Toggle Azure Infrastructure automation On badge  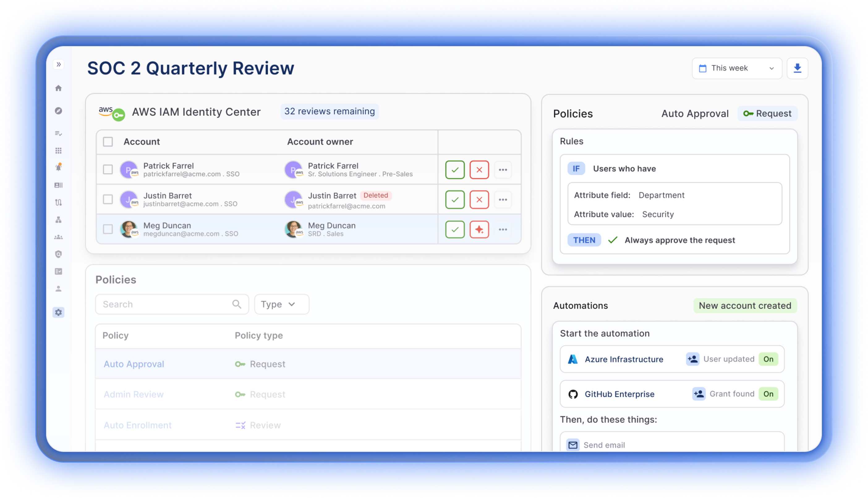768,359
